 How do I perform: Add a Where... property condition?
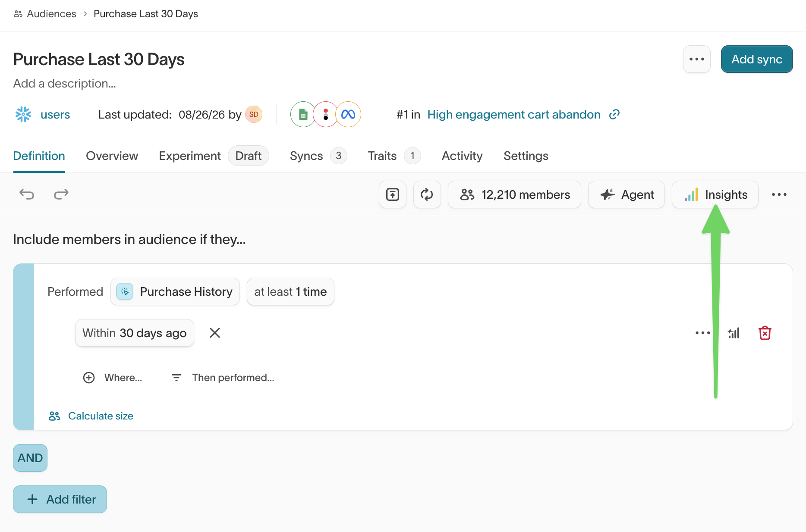click(113, 378)
